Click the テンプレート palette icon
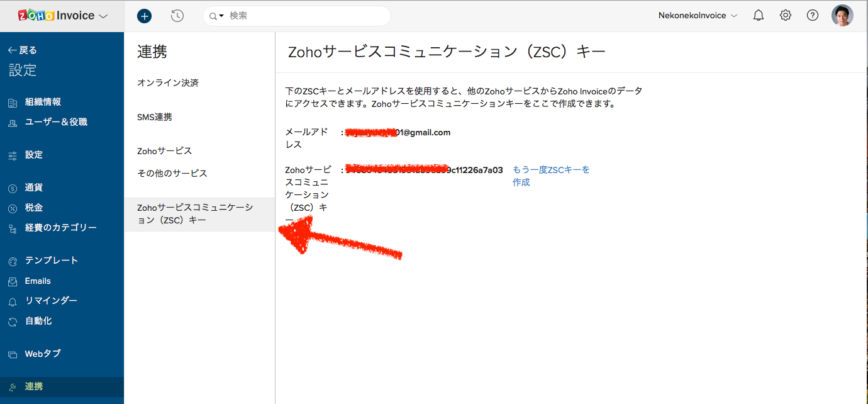 click(x=13, y=261)
